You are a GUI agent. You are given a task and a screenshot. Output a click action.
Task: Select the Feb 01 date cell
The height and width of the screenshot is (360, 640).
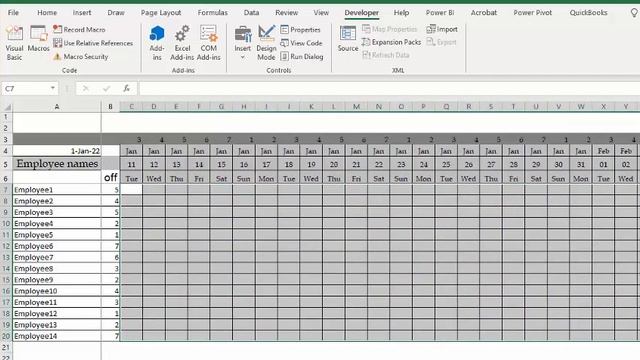603,164
